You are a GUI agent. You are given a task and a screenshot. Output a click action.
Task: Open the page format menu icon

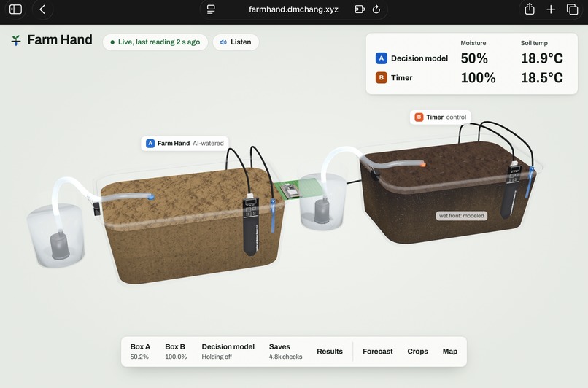pyautogui.click(x=211, y=9)
